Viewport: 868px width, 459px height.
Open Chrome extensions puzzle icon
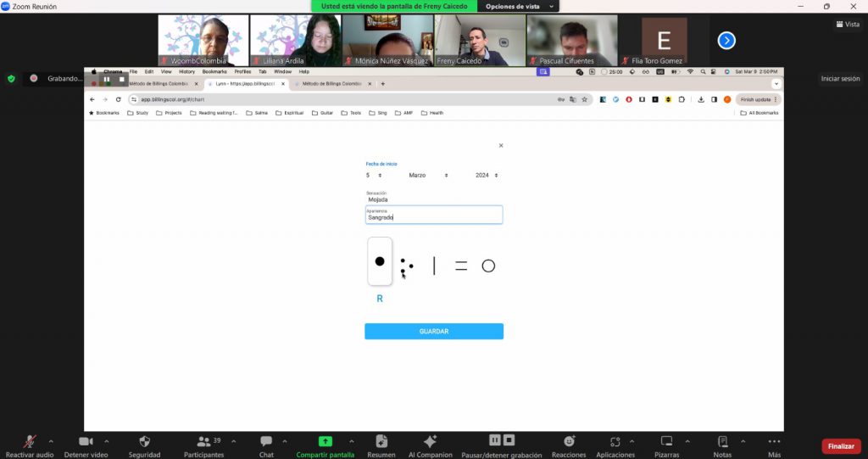pos(682,100)
